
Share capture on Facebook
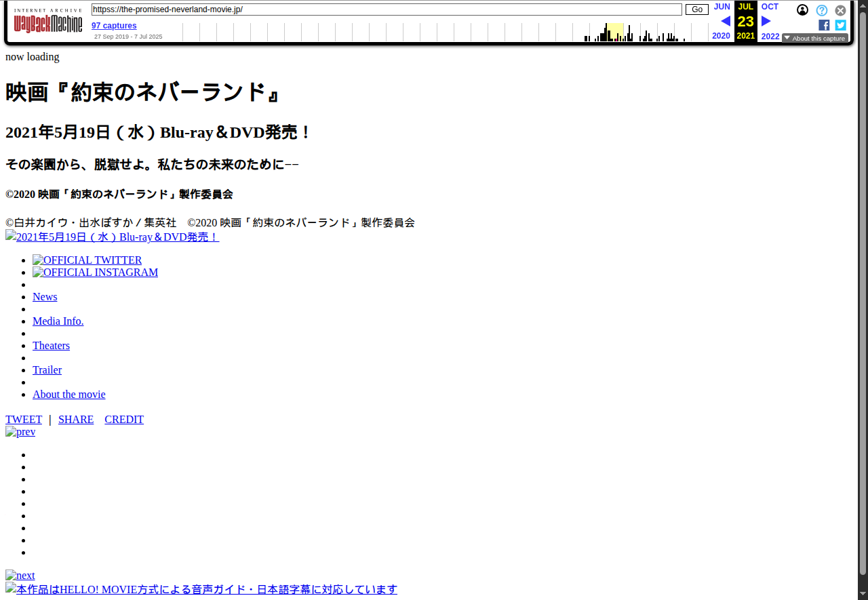(824, 25)
